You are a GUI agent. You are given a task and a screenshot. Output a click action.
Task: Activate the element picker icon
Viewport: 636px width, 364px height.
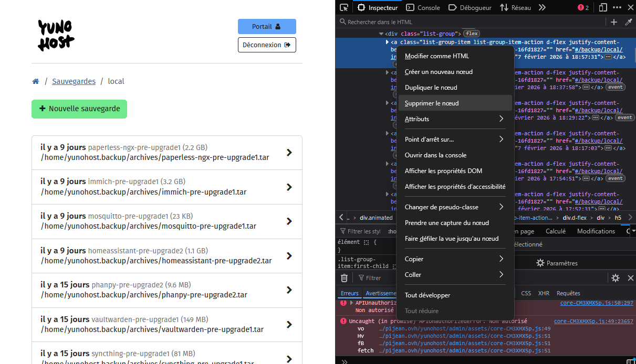click(x=344, y=7)
